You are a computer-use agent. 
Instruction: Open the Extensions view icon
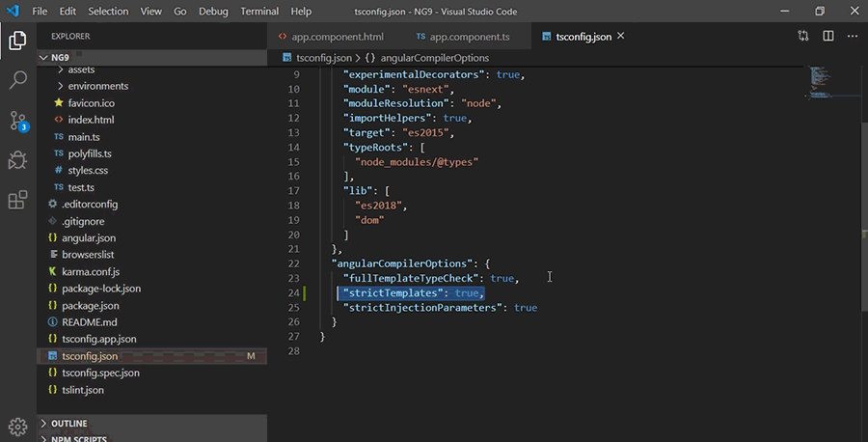coord(17,200)
